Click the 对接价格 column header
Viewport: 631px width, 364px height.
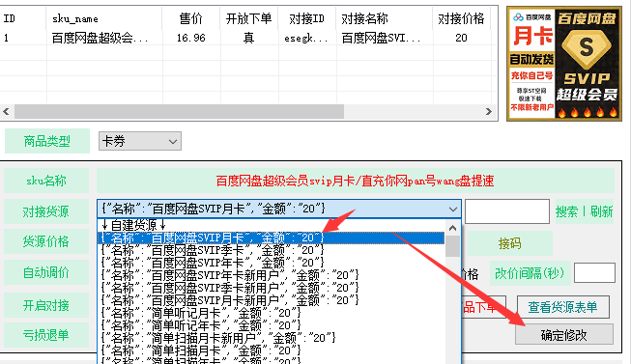(461, 18)
